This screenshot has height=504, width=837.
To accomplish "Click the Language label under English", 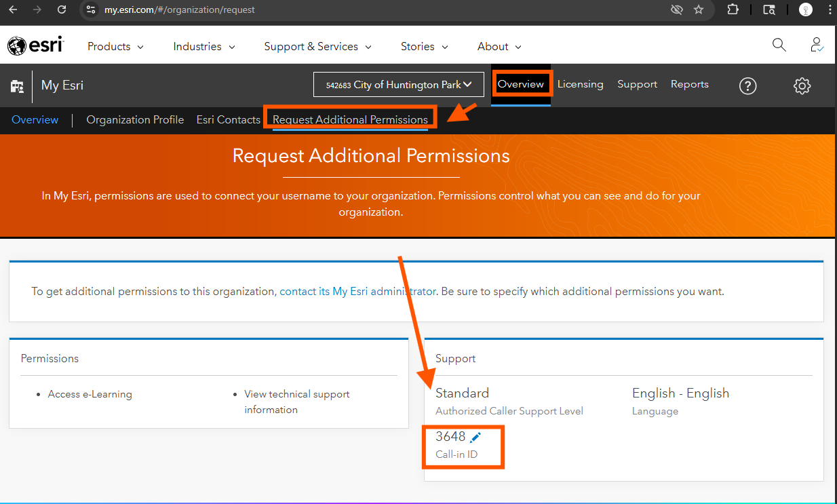I will (655, 411).
